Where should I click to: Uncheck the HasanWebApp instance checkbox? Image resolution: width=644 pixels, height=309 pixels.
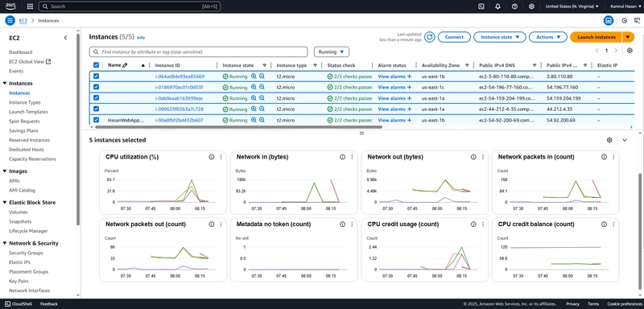(x=96, y=120)
